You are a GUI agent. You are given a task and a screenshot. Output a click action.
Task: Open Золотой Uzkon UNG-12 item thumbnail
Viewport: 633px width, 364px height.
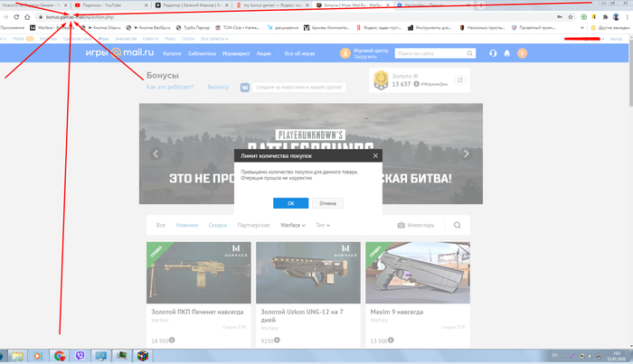pyautogui.click(x=308, y=273)
